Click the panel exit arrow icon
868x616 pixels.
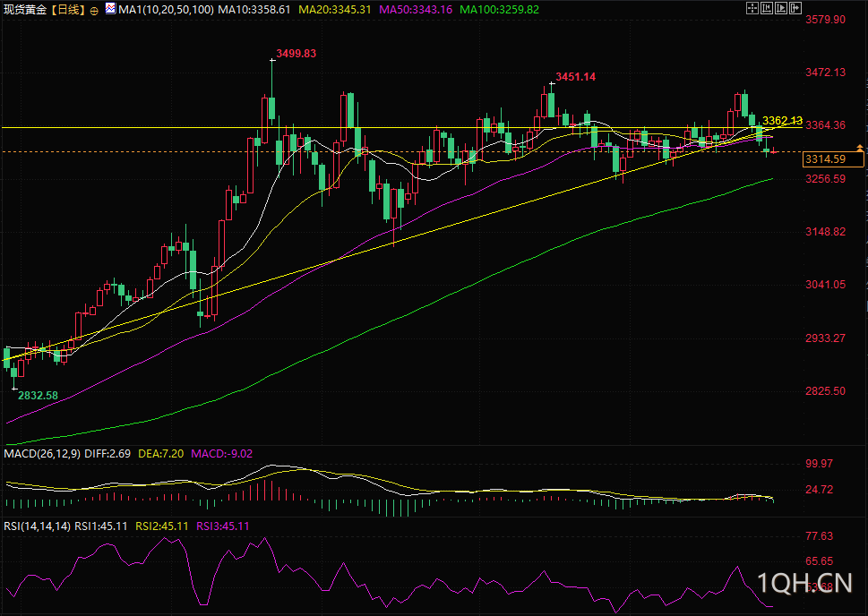tap(795, 8)
